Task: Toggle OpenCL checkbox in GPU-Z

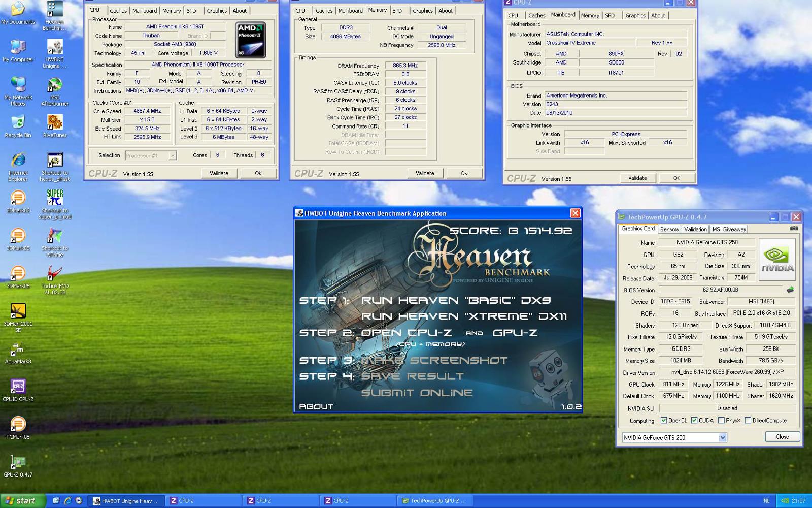Action: point(663,421)
